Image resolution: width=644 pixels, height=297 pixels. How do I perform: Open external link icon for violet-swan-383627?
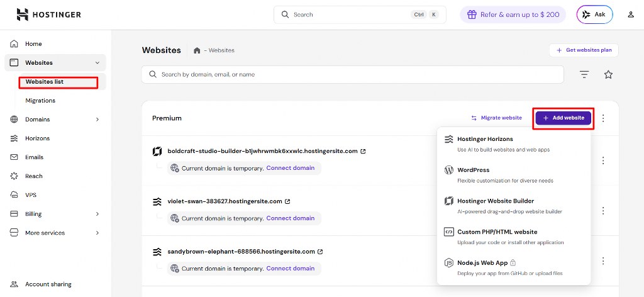287,201
